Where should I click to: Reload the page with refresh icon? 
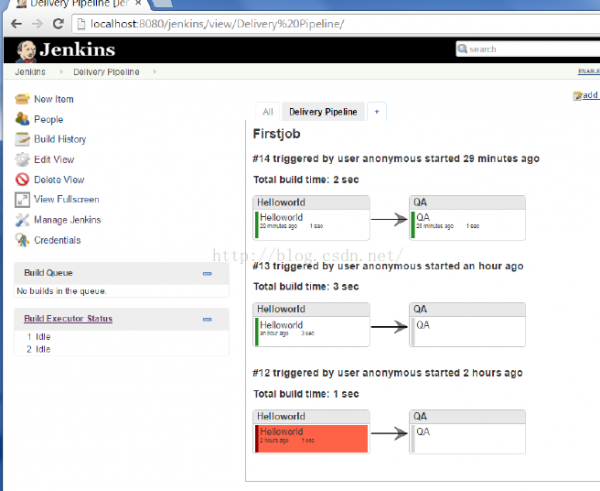pos(58,24)
